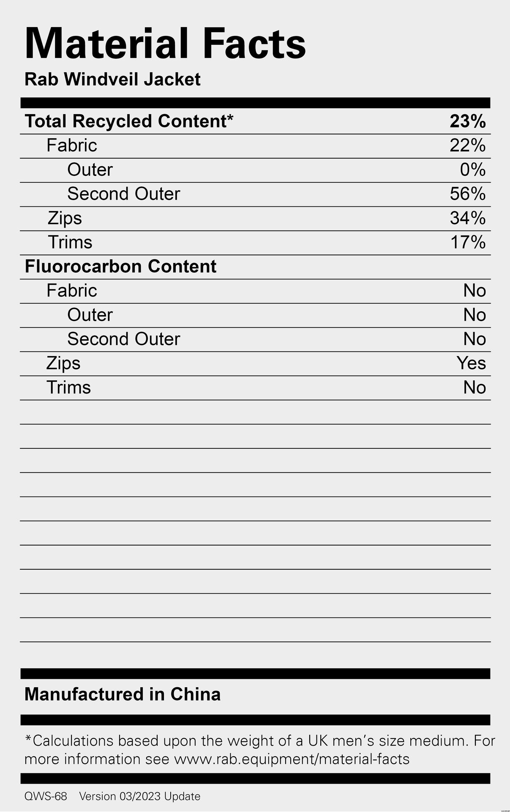
Task: Click the Version 03/2023 Update text
Action: coord(140,796)
